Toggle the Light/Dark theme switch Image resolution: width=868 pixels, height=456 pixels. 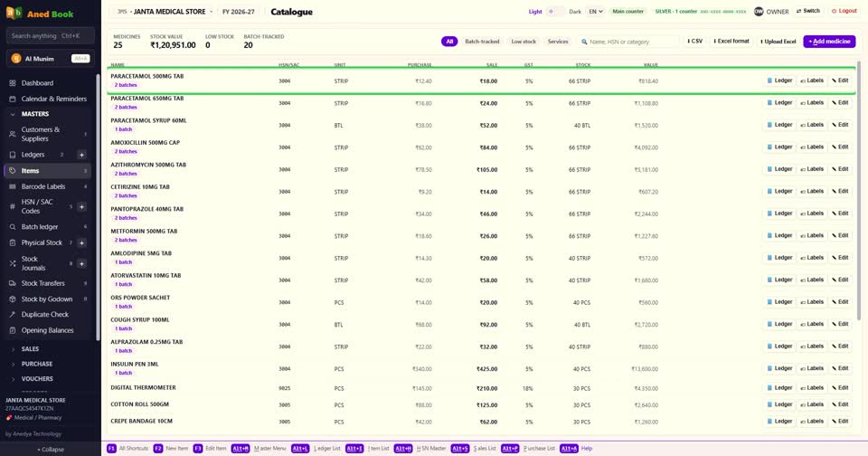pos(554,12)
